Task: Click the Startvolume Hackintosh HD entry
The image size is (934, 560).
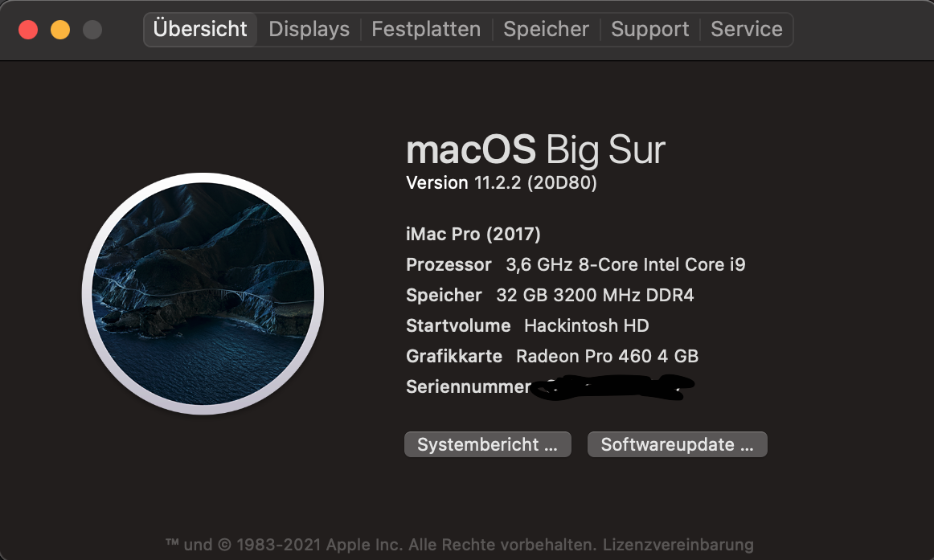Action: point(527,325)
